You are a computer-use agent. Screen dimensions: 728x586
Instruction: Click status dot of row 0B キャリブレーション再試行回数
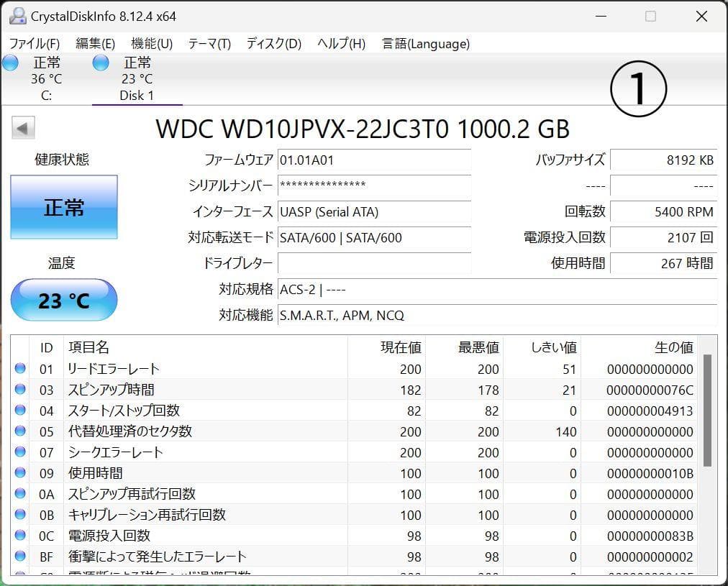click(x=20, y=515)
